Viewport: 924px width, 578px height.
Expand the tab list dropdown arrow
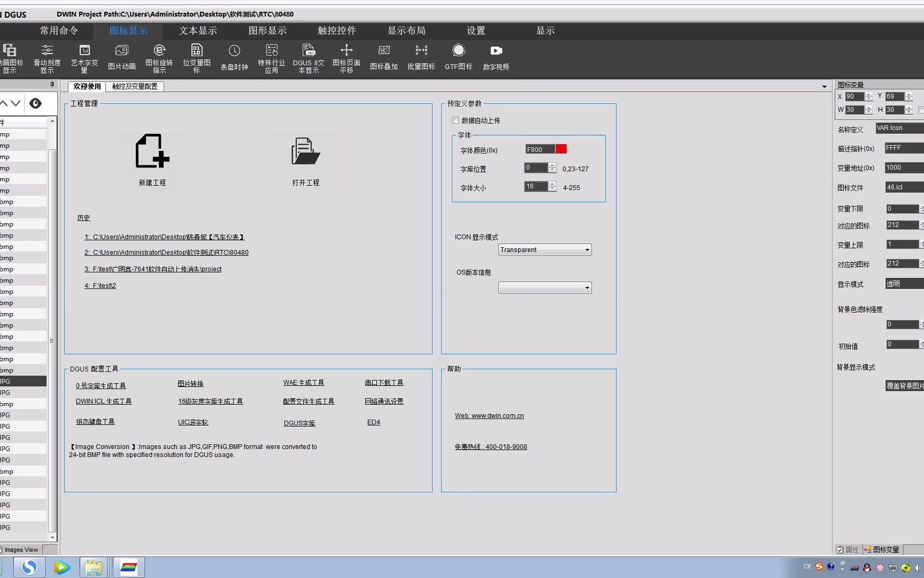pyautogui.click(x=825, y=87)
